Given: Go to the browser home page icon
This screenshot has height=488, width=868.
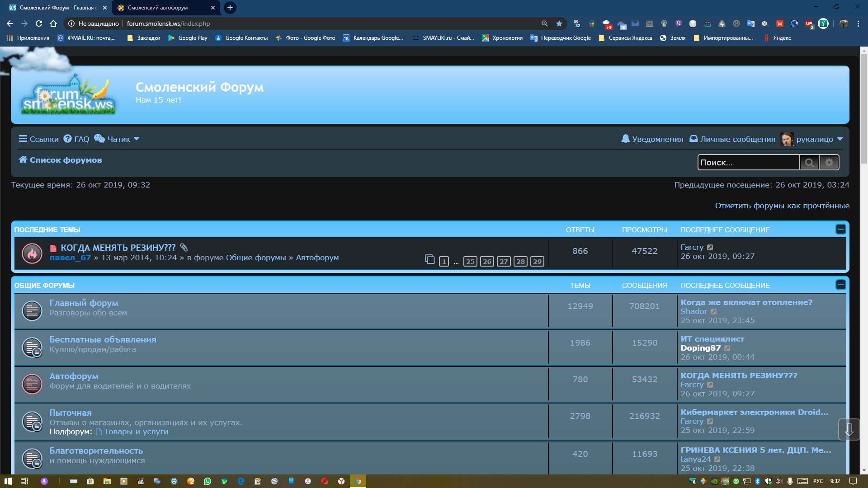Looking at the screenshot, I should pos(53,23).
